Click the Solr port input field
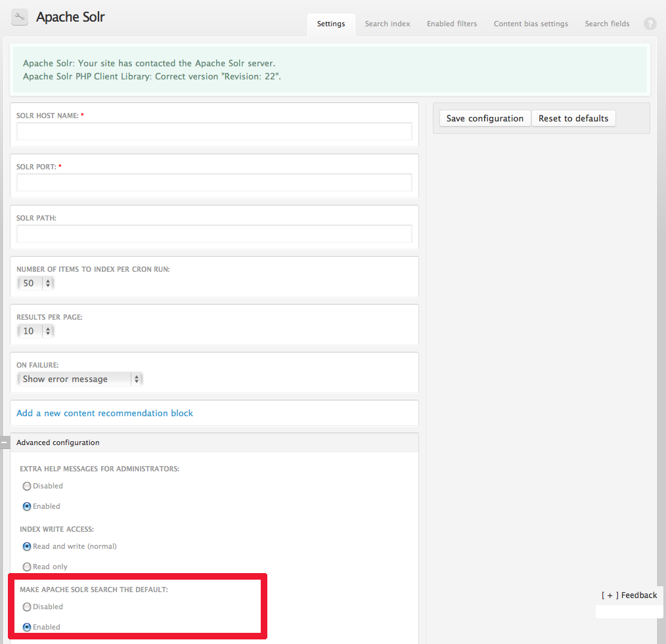Image resolution: width=666 pixels, height=644 pixels. (x=214, y=182)
